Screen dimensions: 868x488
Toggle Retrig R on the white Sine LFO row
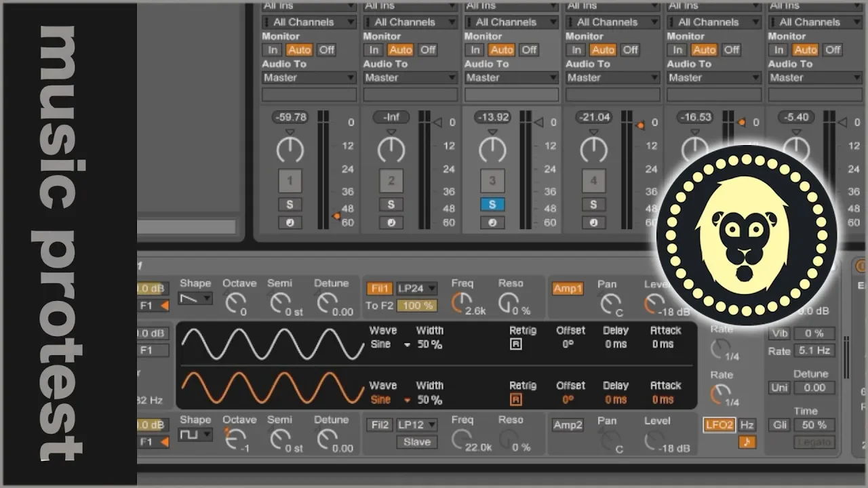click(x=515, y=344)
